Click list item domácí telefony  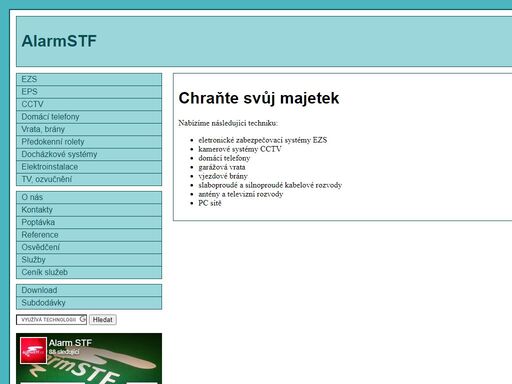(224, 158)
